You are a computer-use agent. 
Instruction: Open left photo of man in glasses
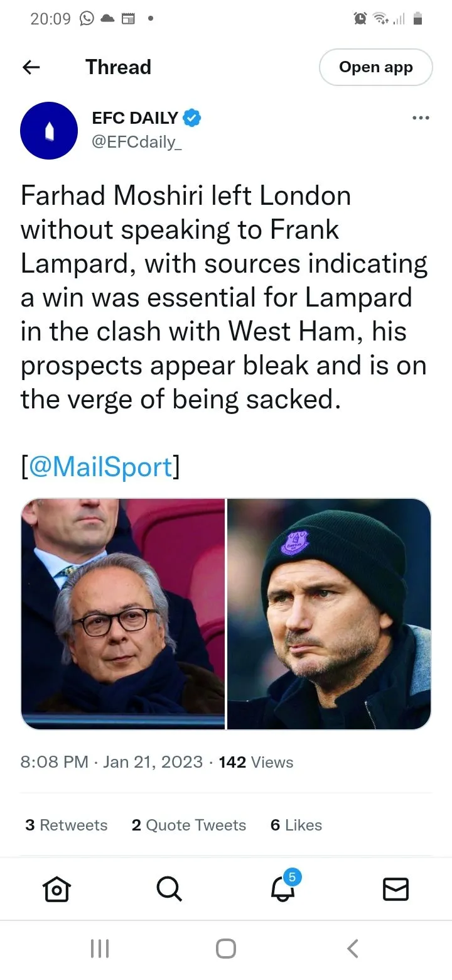coord(123,614)
